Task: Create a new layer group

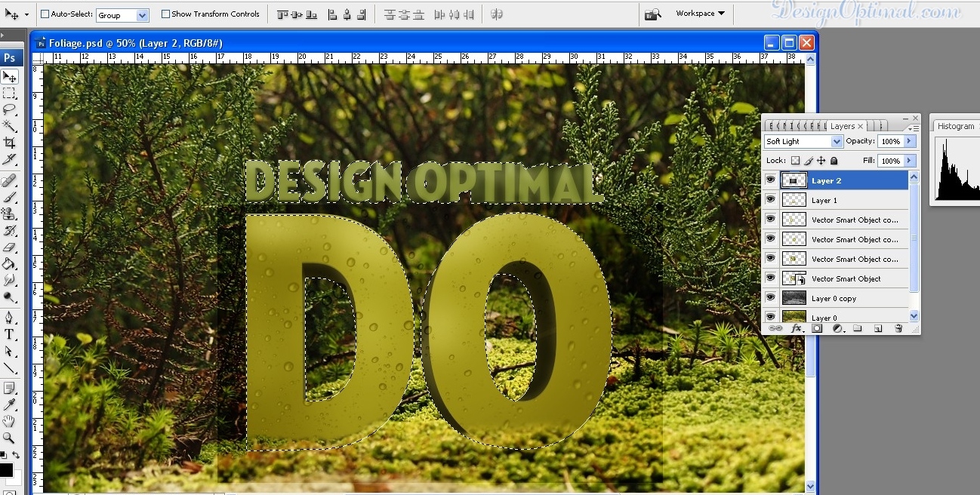Action: 858,328
